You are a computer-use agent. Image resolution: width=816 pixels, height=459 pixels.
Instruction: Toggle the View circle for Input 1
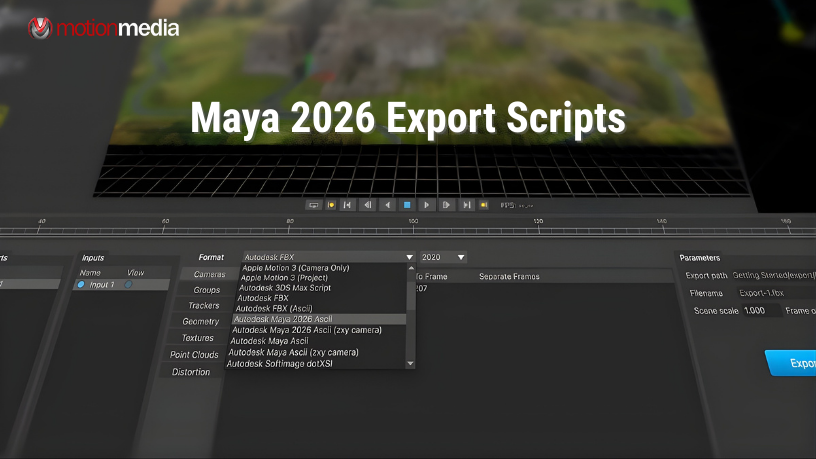click(x=128, y=284)
